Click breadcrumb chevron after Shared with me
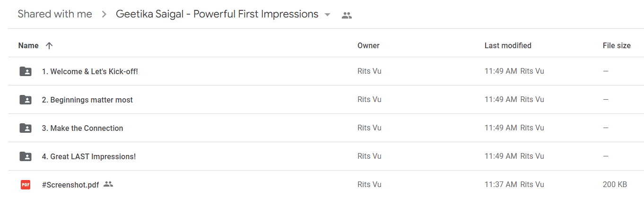Image resolution: width=644 pixels, height=197 pixels. [x=104, y=15]
